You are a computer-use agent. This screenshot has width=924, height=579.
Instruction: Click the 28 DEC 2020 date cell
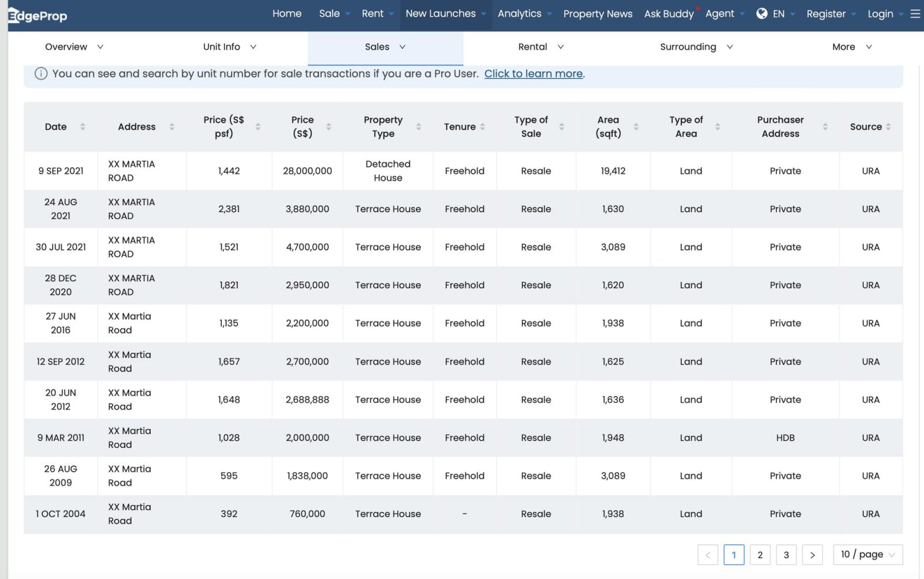coord(61,285)
